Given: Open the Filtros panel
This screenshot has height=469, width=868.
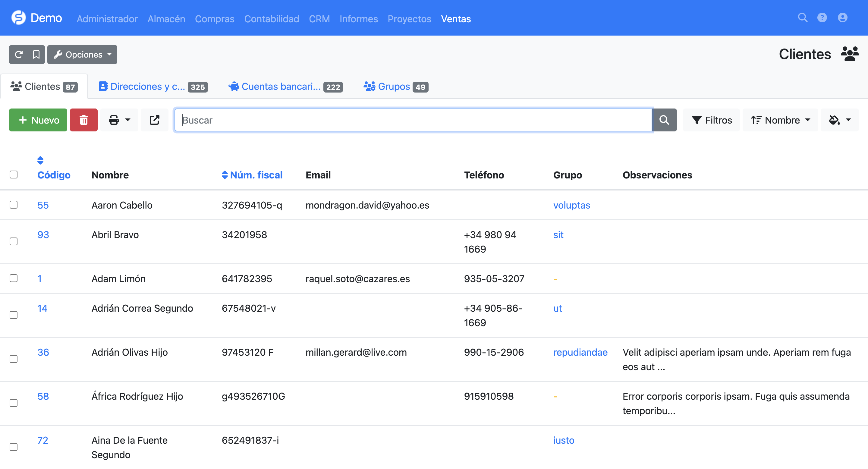Looking at the screenshot, I should coord(711,120).
